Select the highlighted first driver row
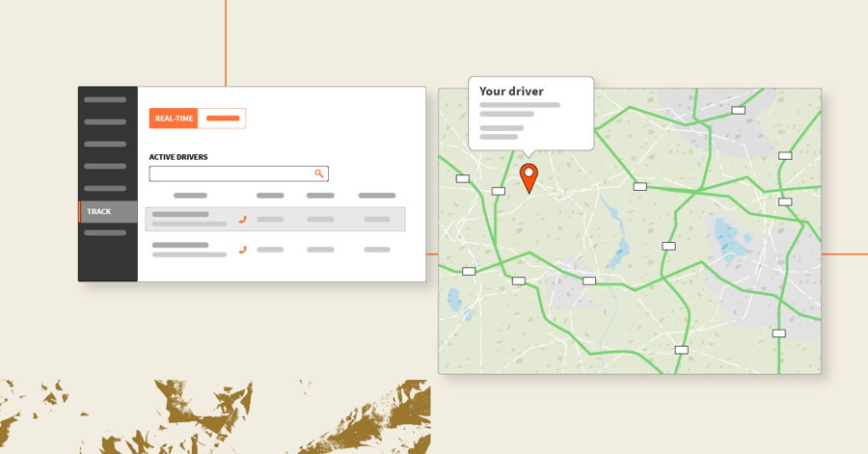The image size is (868, 454). [x=275, y=219]
